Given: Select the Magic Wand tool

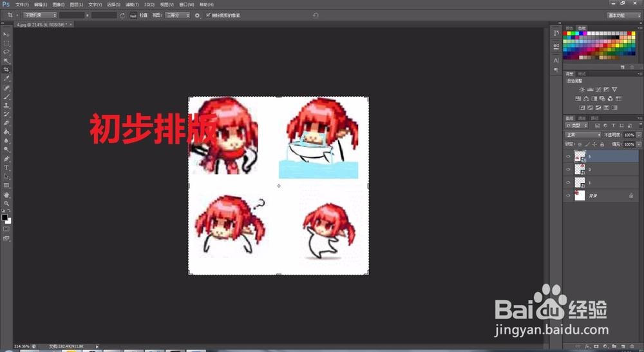Looking at the screenshot, I should (6, 61).
